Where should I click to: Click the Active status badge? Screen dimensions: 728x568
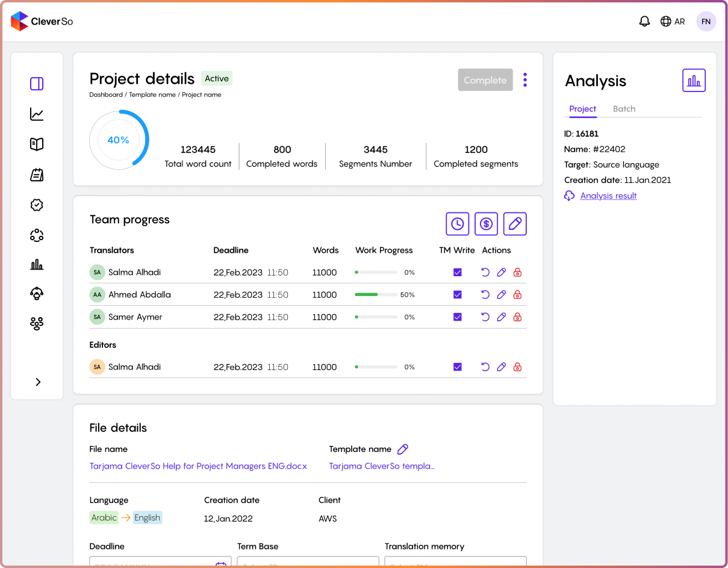(x=217, y=79)
